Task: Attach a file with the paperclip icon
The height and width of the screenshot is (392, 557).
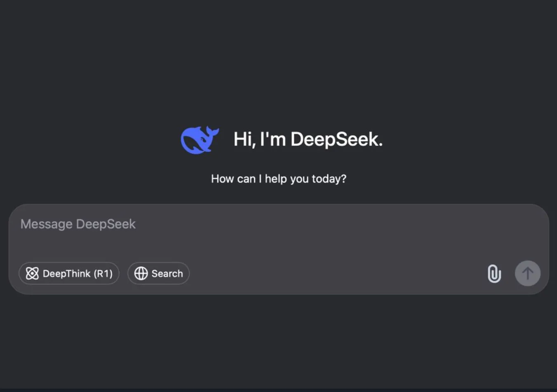Action: tap(494, 274)
